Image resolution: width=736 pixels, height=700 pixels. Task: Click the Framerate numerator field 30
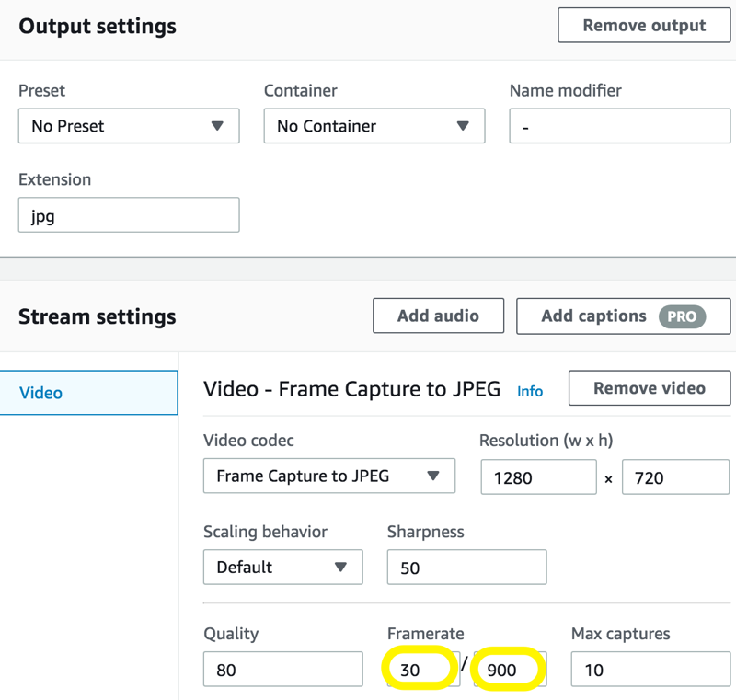pos(421,670)
